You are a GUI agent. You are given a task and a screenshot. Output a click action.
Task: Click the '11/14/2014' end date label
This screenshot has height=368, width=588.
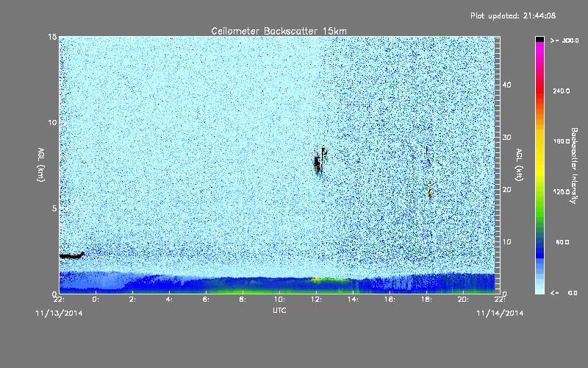click(x=500, y=314)
